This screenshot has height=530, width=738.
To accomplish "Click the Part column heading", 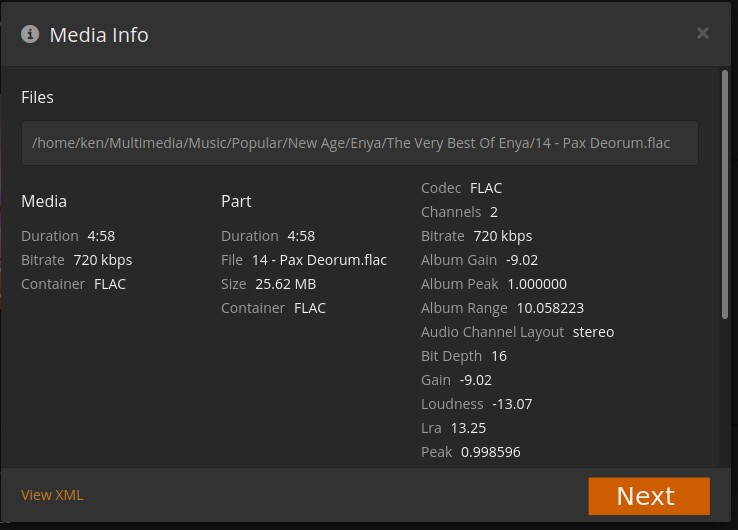I will 236,201.
